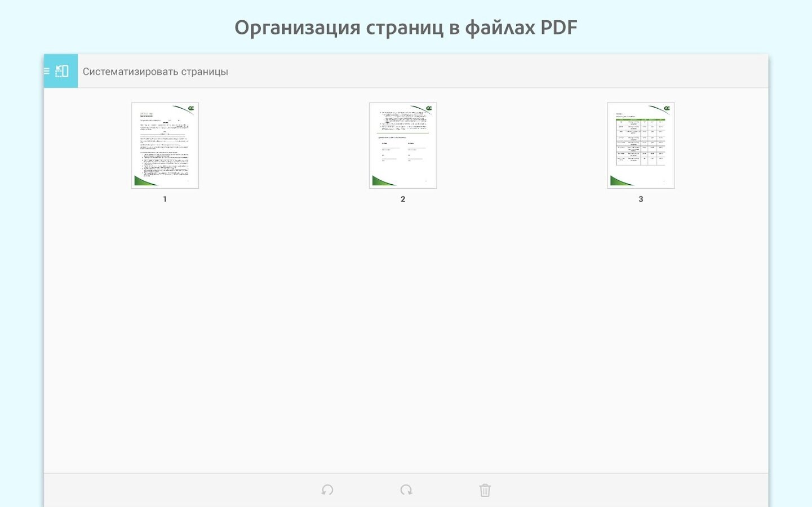
Task: Select the page 1 thumbnail
Action: (165, 145)
